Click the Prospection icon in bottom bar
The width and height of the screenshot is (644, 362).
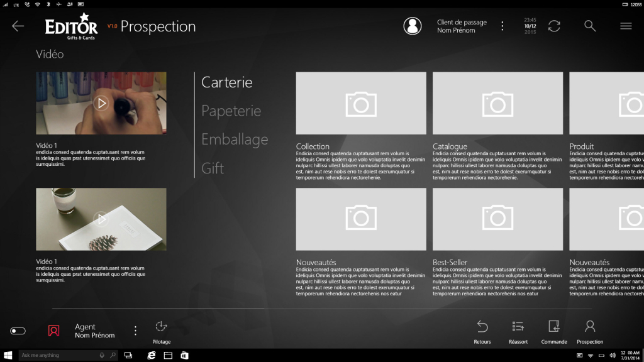(x=590, y=326)
